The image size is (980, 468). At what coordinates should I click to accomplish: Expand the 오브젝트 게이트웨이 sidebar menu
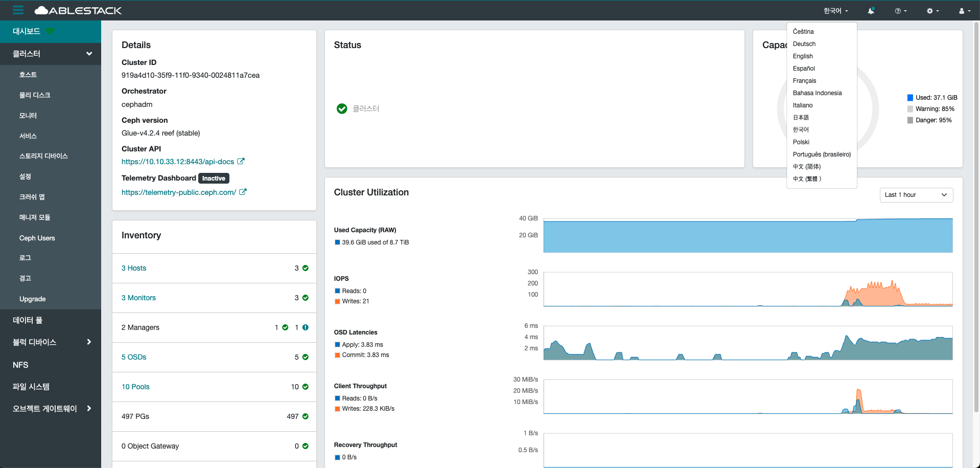pos(89,409)
